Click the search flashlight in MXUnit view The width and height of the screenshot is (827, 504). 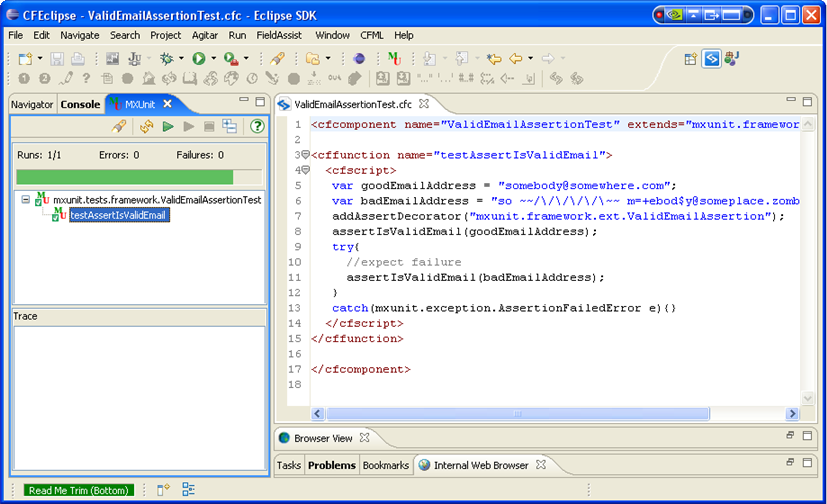coord(119,127)
